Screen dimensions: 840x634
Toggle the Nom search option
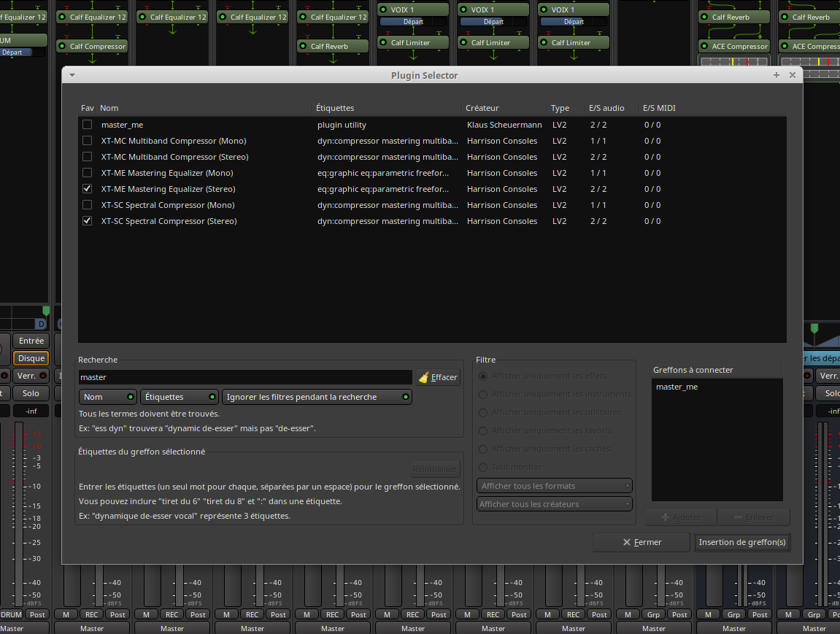coord(108,397)
